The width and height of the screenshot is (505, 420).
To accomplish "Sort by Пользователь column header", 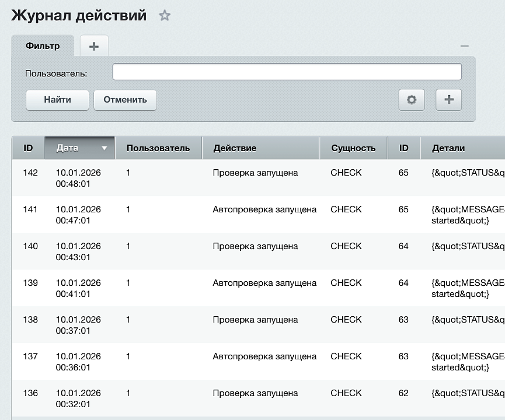I will point(158,148).
